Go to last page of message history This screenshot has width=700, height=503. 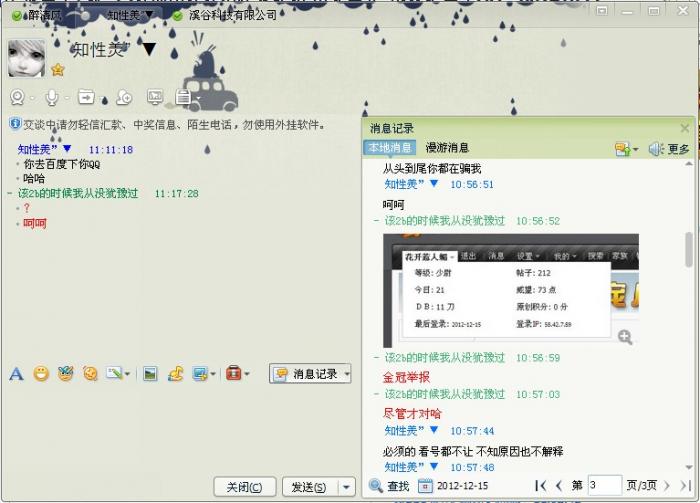[685, 486]
